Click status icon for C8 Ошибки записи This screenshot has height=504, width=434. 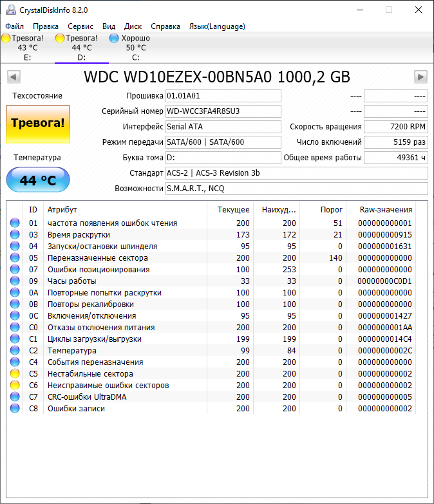15,408
